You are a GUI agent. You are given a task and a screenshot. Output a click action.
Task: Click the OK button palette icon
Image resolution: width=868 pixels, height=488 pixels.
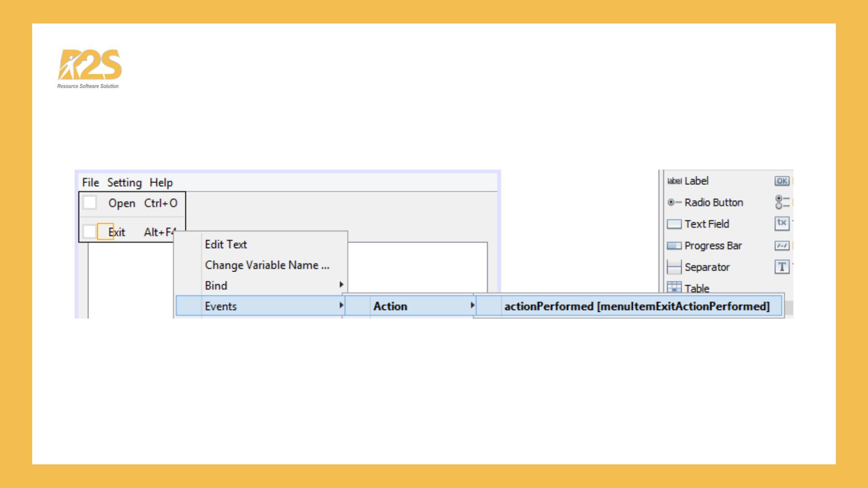(x=782, y=181)
